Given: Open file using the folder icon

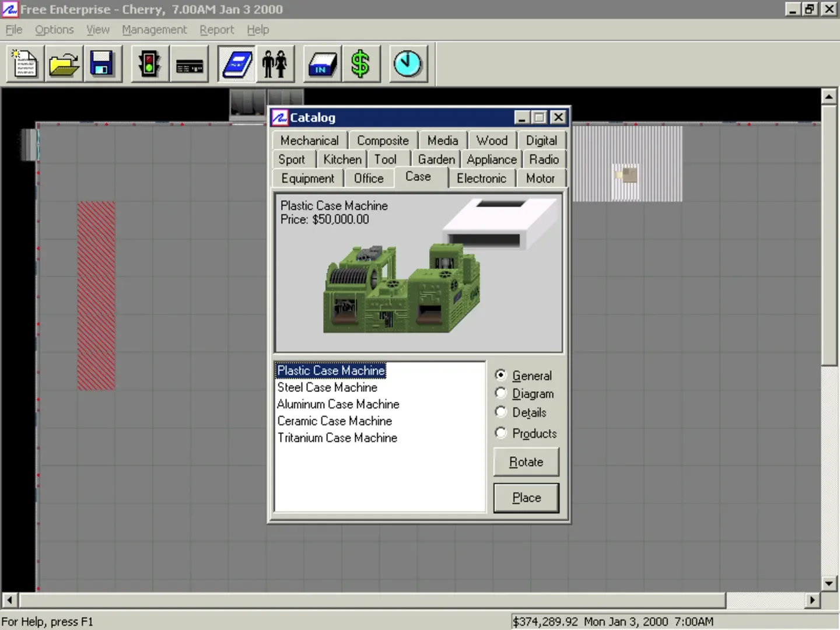Looking at the screenshot, I should coord(64,64).
